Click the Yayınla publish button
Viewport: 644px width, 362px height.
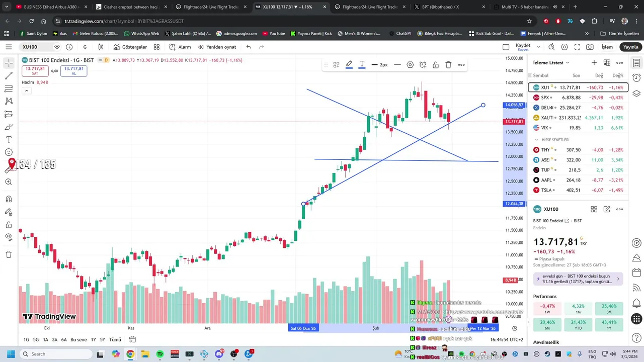pos(630,47)
